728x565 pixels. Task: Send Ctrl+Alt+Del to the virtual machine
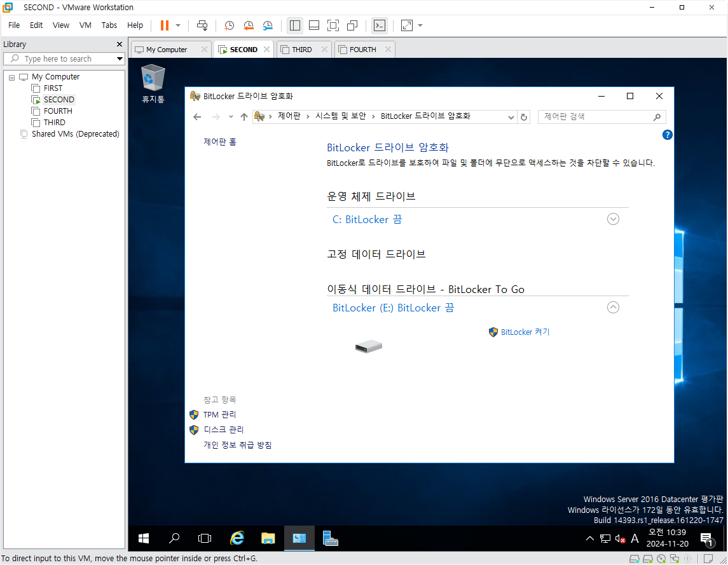[202, 25]
